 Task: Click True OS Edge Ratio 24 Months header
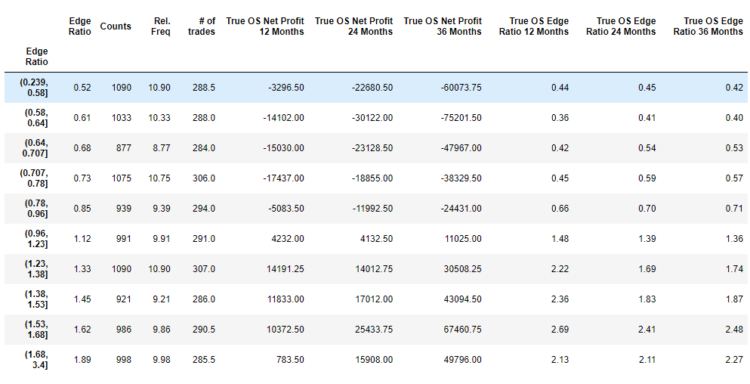click(x=621, y=26)
